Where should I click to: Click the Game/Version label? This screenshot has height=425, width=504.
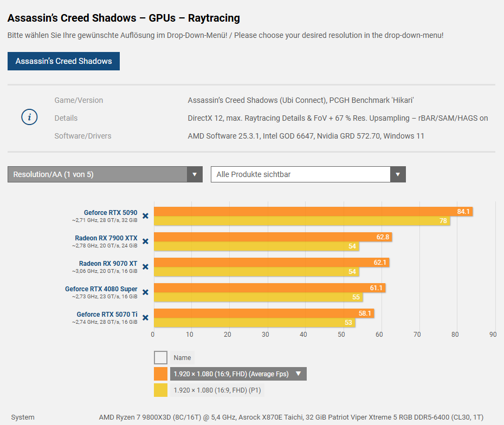tap(79, 100)
